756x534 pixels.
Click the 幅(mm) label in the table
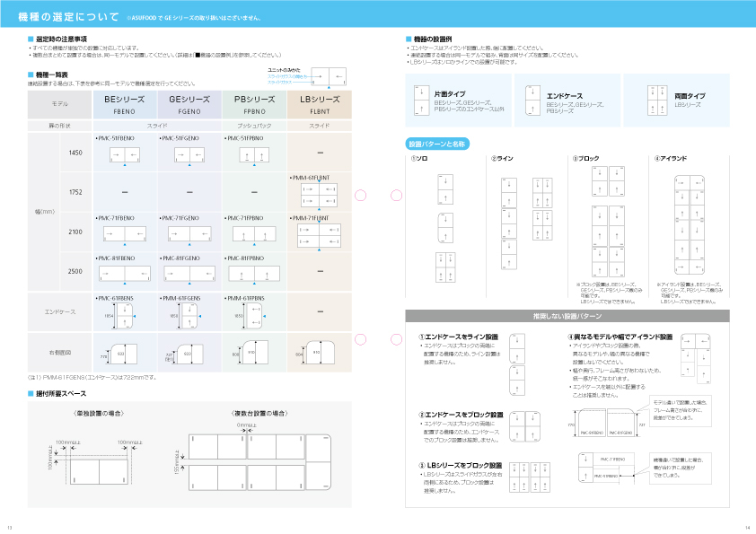(44, 212)
